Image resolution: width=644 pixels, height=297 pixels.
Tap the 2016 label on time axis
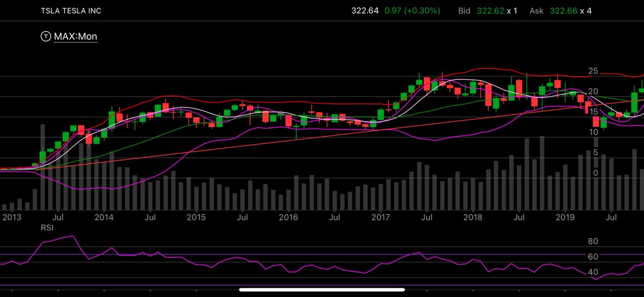coord(288,218)
